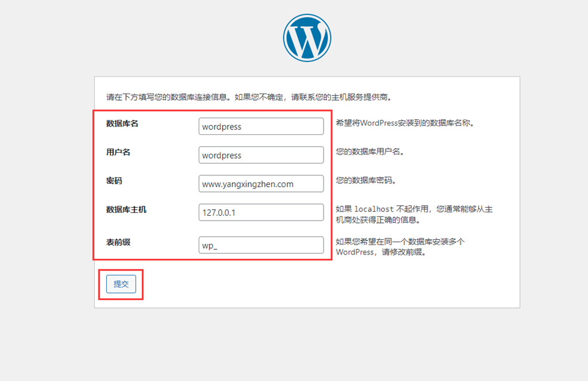This screenshot has height=381, width=588.
Task: Focus the 数据库名 input field
Action: click(261, 126)
